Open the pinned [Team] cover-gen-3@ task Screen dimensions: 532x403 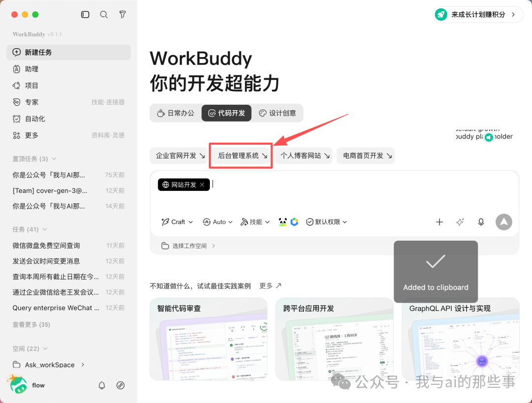68,190
